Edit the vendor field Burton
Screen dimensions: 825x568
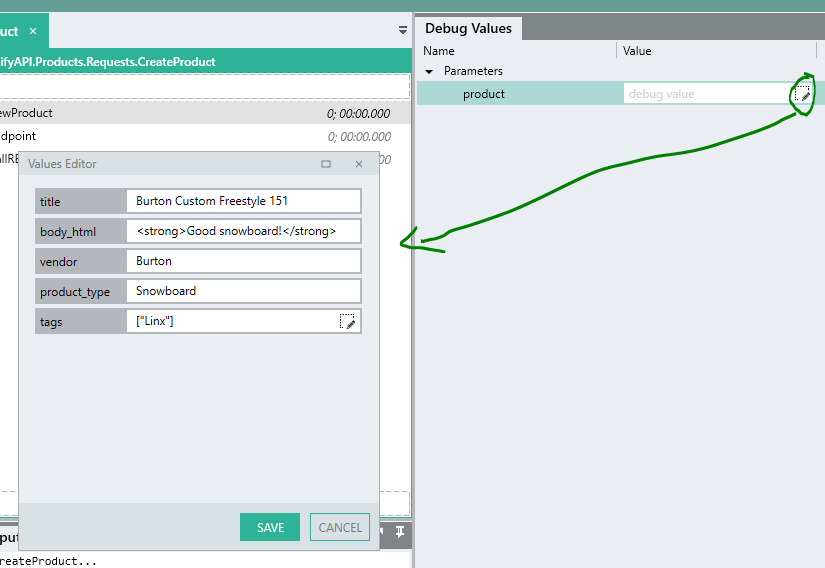coord(244,261)
